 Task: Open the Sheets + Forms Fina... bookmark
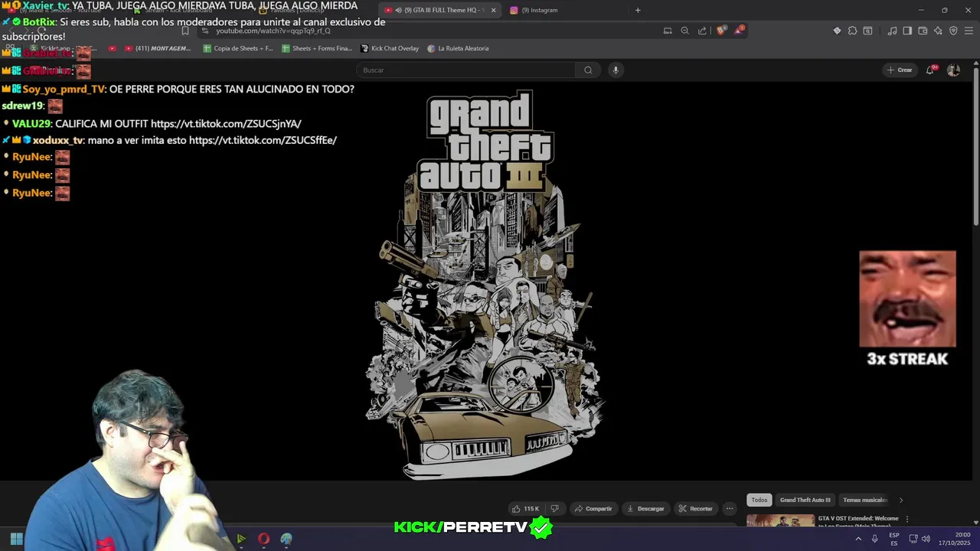(x=317, y=48)
